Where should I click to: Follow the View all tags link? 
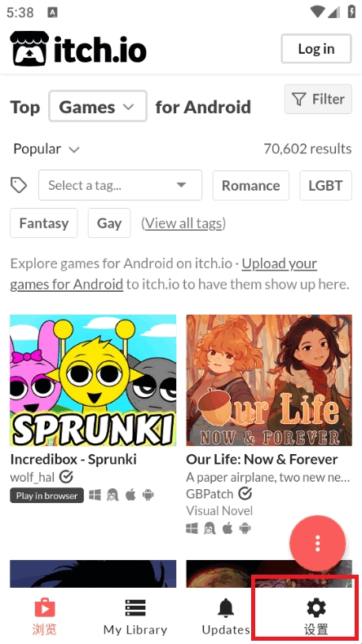pyautogui.click(x=183, y=223)
